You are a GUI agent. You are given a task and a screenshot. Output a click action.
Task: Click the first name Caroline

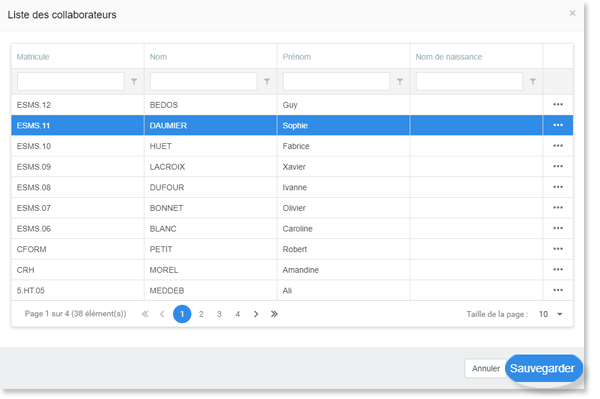297,229
